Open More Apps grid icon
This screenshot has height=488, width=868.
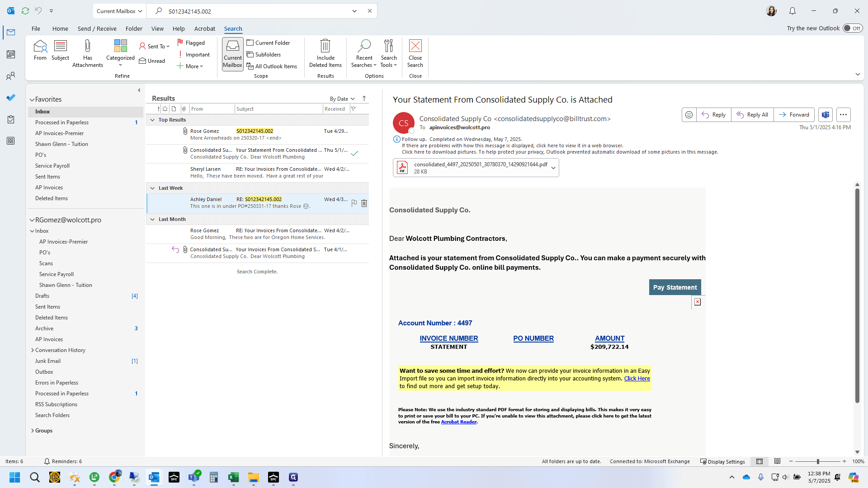pyautogui.click(x=11, y=141)
